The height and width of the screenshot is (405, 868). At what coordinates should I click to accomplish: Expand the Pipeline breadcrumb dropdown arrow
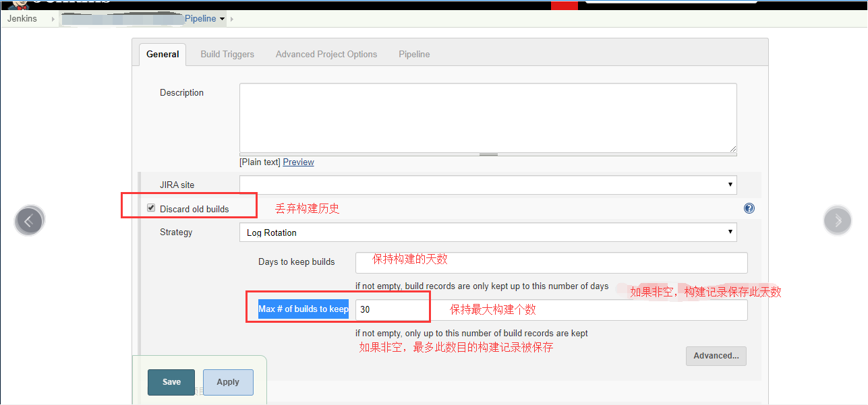pos(223,19)
